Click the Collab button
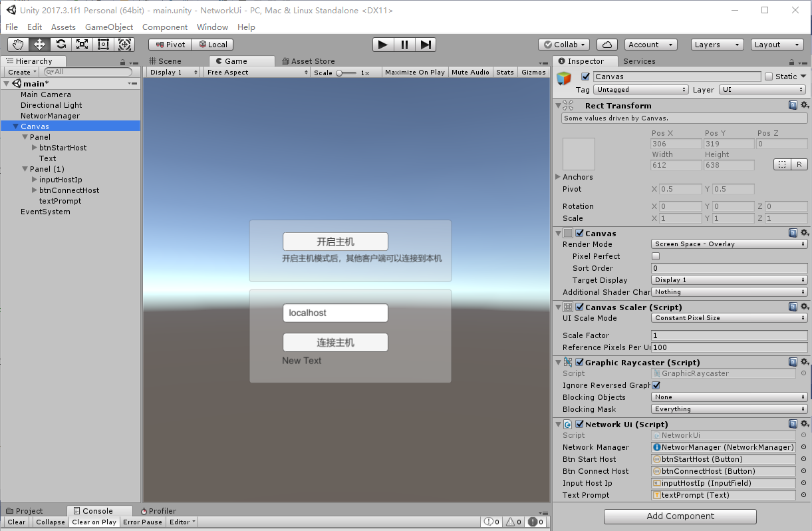812x531 pixels. tap(564, 45)
